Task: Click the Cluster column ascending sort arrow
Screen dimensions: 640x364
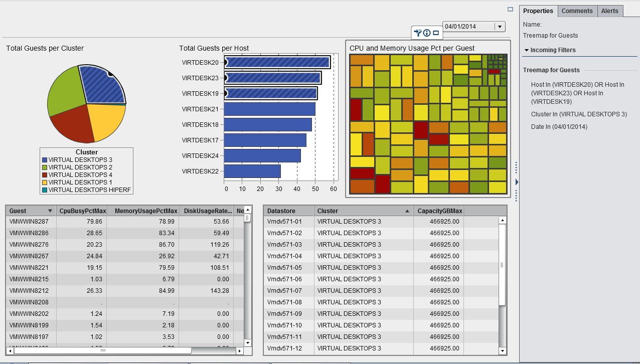Action: [407, 211]
